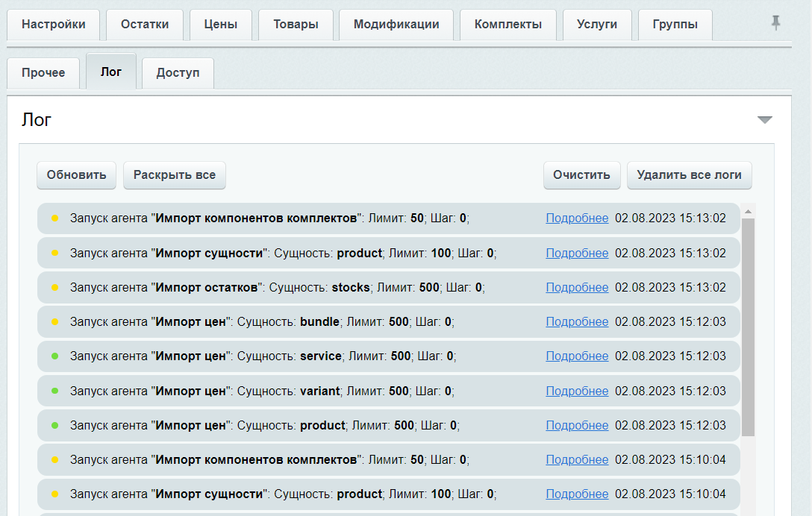Viewport: 812px width, 516px height.
Task: Select the Комплекты tab
Action: [507, 25]
